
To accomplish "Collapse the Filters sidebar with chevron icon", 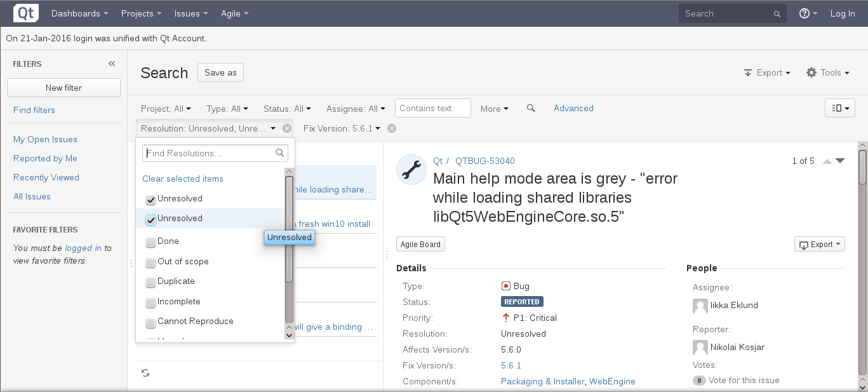I will [x=112, y=64].
